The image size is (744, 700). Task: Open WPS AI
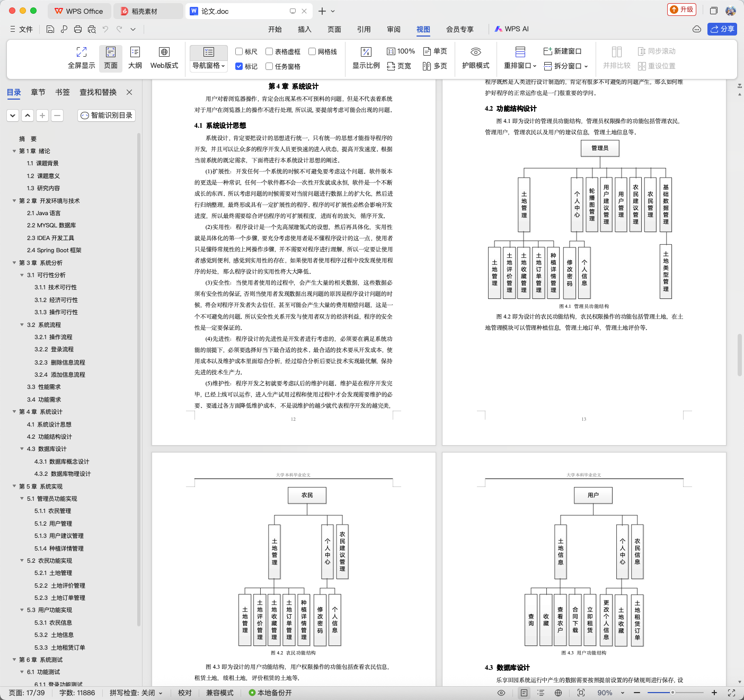pyautogui.click(x=512, y=29)
